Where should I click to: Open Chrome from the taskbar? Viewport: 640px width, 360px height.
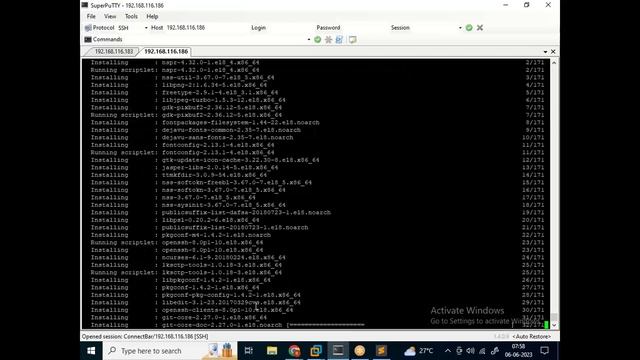click(294, 351)
